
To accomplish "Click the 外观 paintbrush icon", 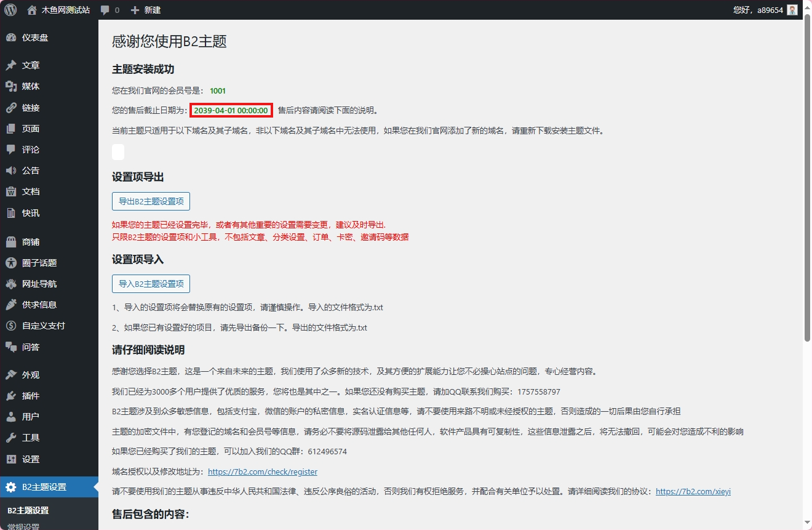I will (x=11, y=375).
